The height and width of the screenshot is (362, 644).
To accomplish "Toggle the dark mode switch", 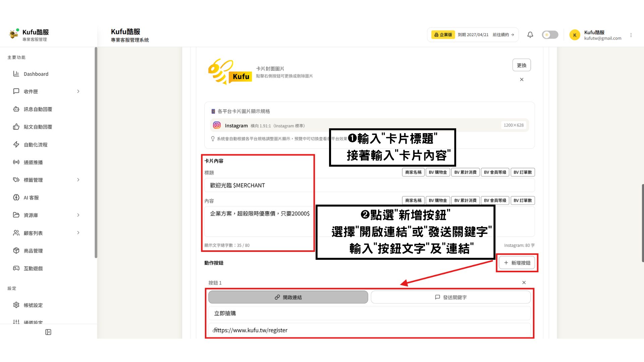I will (550, 35).
